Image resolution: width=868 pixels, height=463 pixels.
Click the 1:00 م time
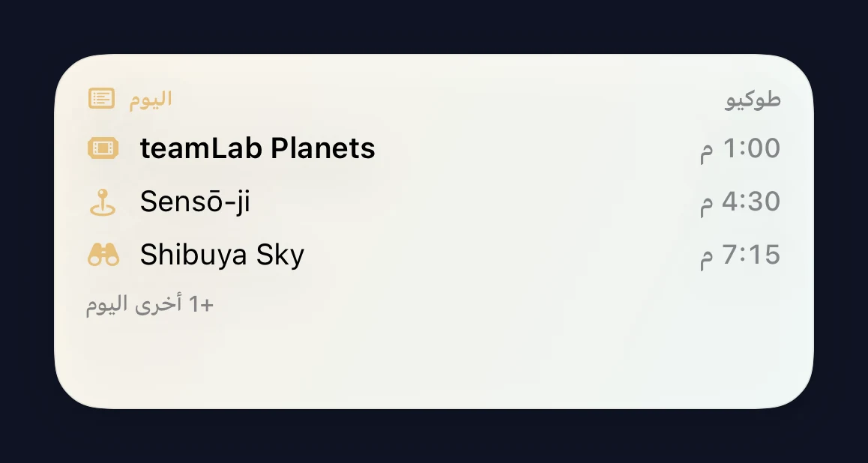click(740, 149)
